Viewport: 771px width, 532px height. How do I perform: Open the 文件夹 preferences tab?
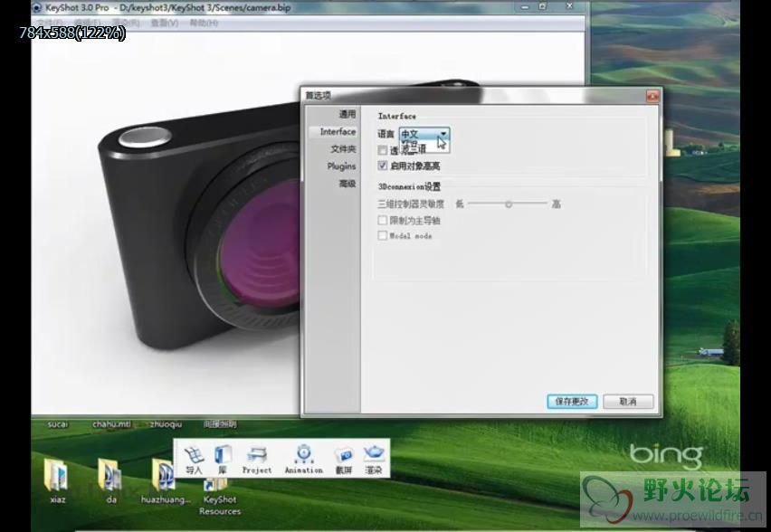[343, 149]
